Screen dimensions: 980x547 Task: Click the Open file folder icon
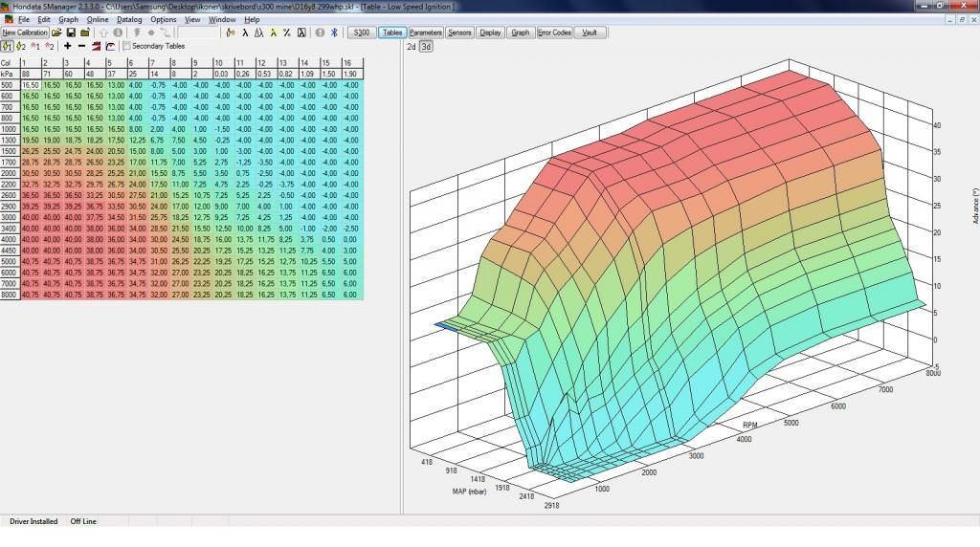point(57,33)
